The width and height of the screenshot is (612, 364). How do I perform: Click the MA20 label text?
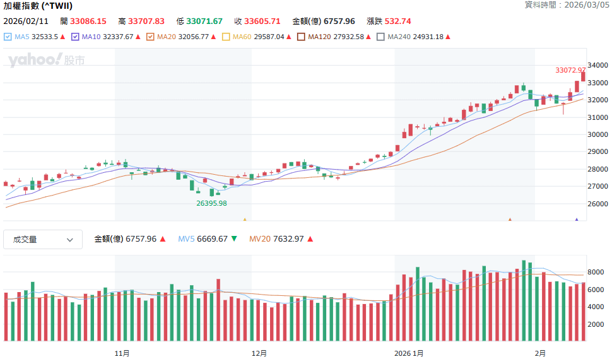pos(167,37)
